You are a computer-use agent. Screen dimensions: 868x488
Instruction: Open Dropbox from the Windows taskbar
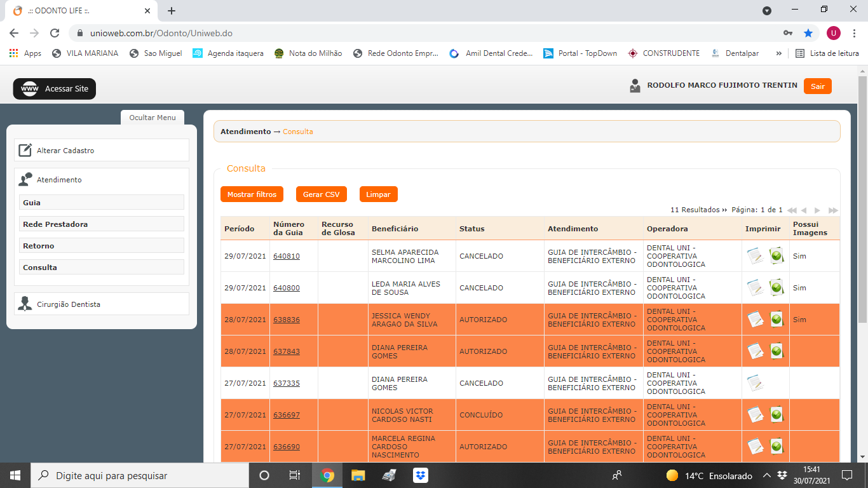point(420,475)
